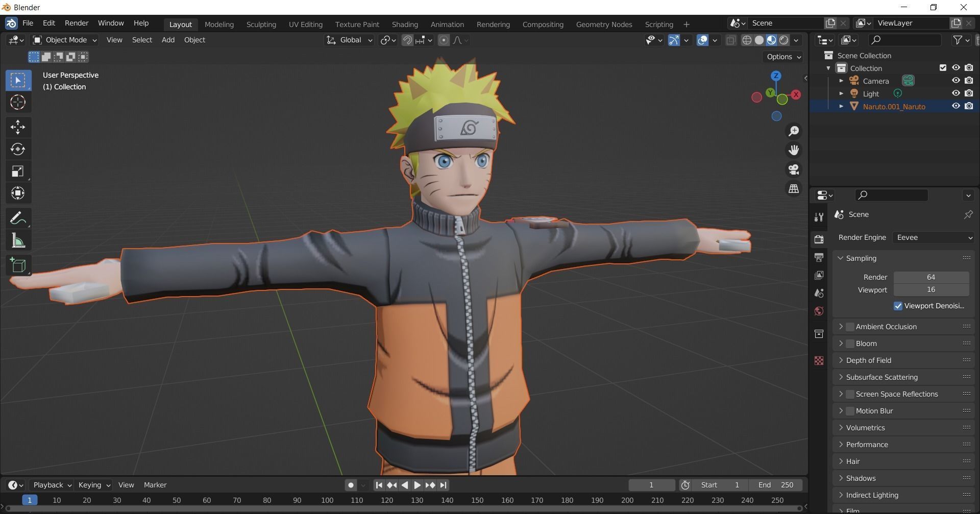Open the viewport Add menu
Viewport: 980px width, 514px height.
click(168, 40)
